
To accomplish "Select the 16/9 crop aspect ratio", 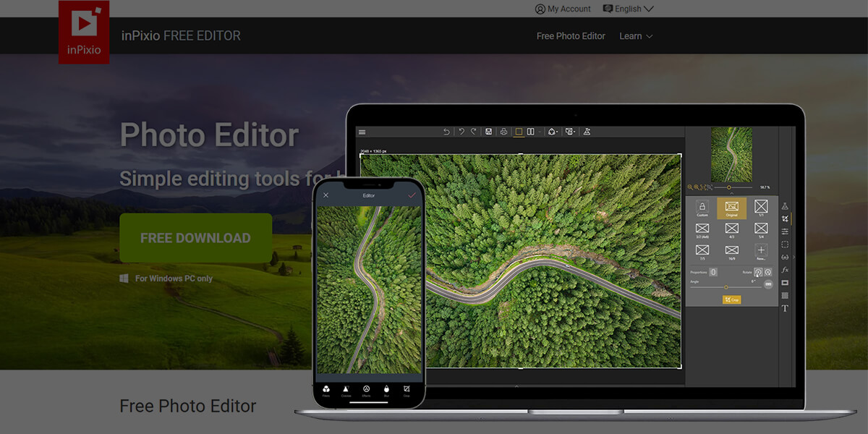I will pos(731,250).
